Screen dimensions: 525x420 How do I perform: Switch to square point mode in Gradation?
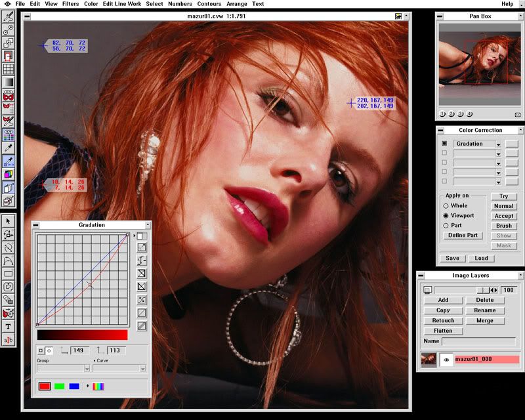[x=41, y=350]
